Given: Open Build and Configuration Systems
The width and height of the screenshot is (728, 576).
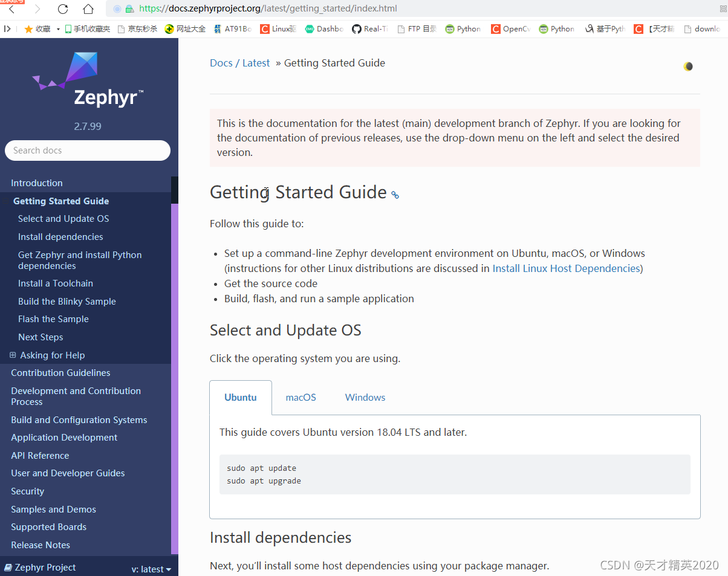Looking at the screenshot, I should [x=79, y=420].
